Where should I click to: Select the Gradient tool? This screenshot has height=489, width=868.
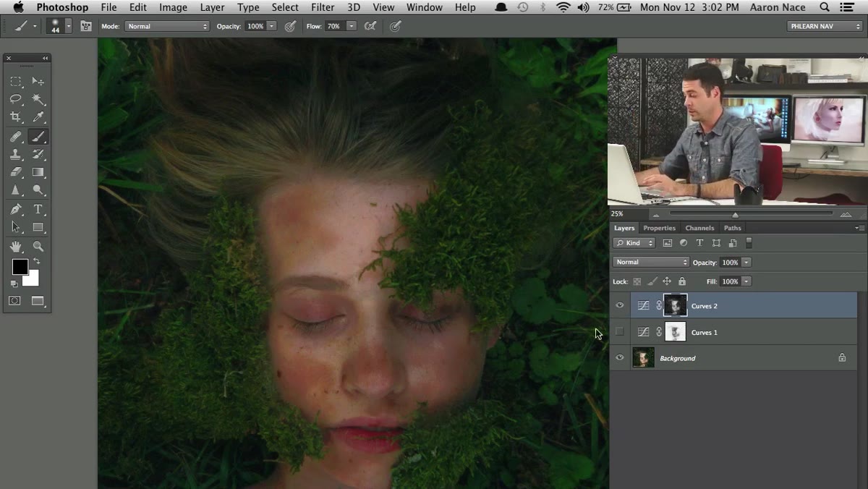[x=38, y=172]
